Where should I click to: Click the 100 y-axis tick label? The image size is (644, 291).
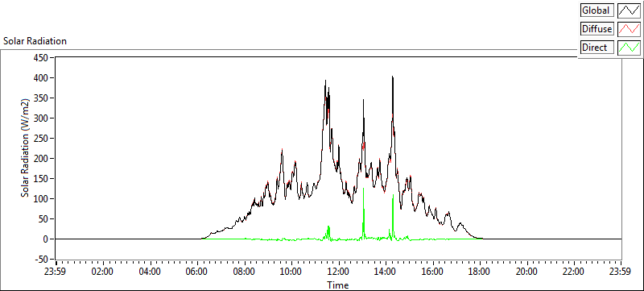[42, 198]
